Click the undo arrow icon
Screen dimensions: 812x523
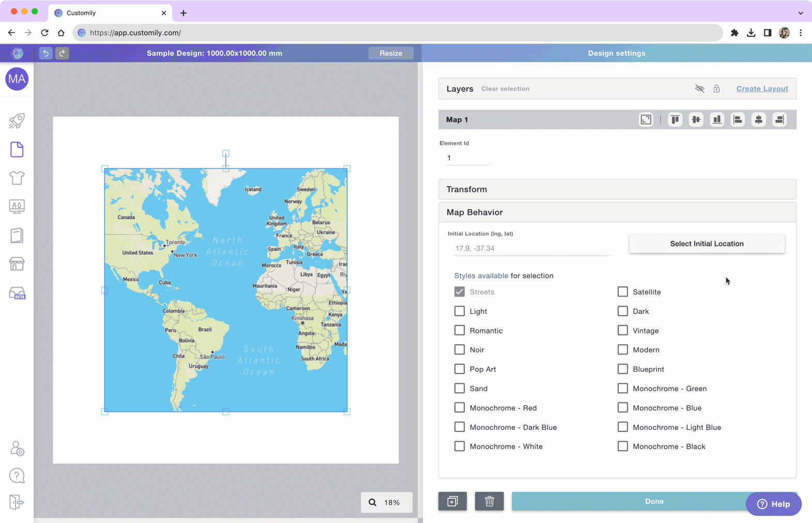[x=45, y=53]
